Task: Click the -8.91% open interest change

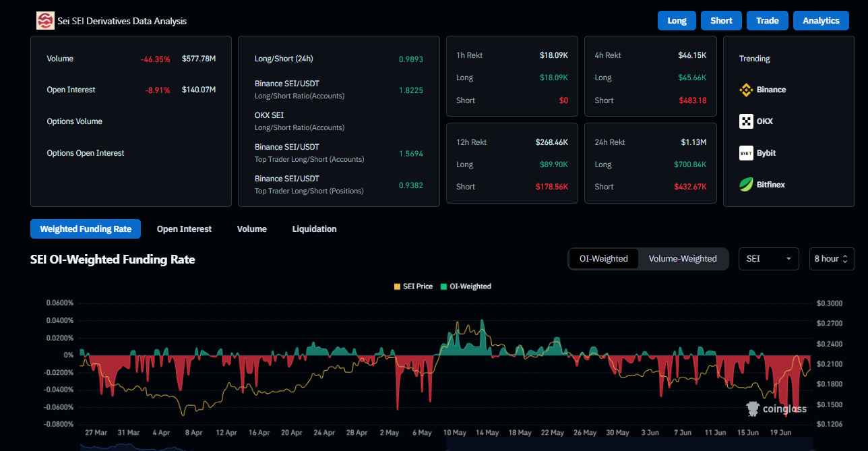Action: tap(158, 90)
